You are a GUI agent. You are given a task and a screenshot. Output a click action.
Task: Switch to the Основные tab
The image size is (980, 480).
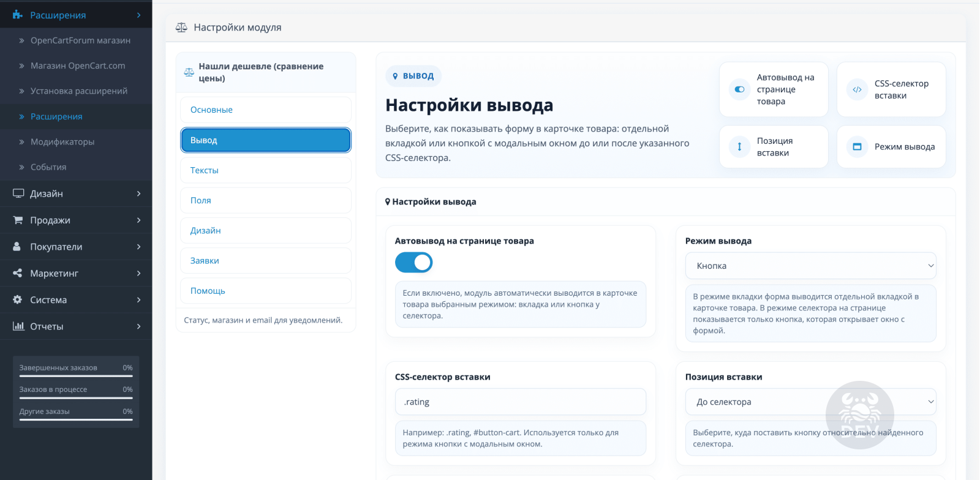[266, 110]
